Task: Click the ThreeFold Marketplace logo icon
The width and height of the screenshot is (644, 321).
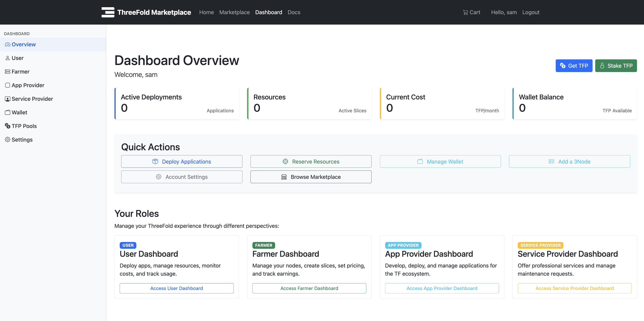Action: (x=108, y=12)
